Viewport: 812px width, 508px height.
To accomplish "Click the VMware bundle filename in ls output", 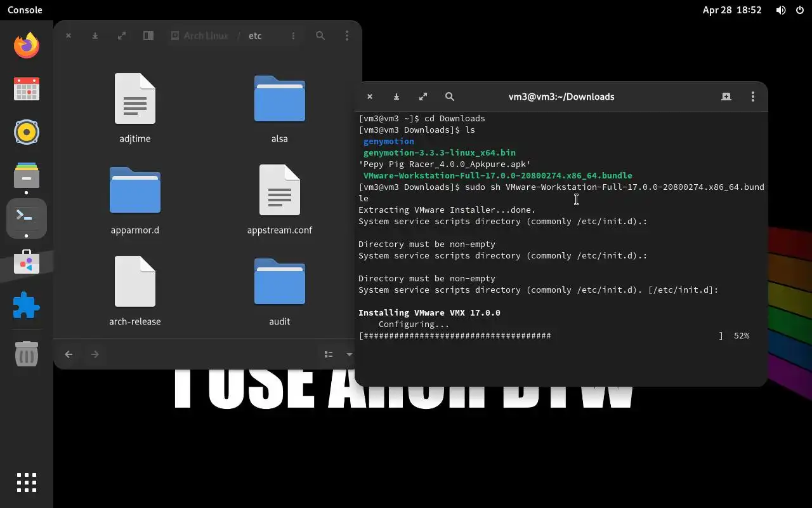I will [498, 175].
